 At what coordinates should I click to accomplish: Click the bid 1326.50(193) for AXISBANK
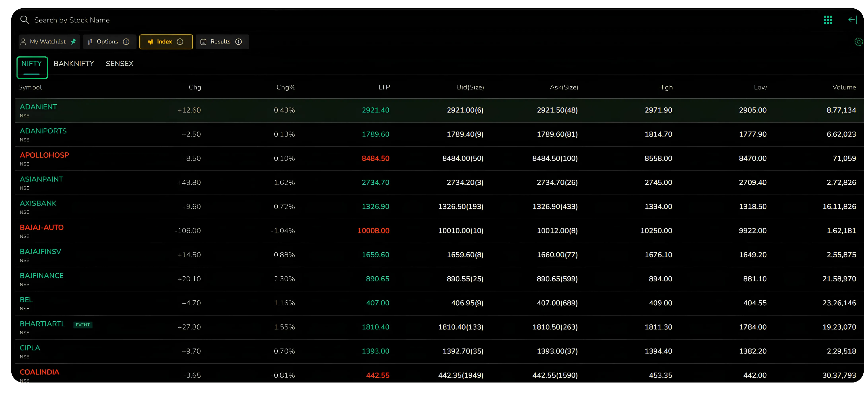coord(461,206)
